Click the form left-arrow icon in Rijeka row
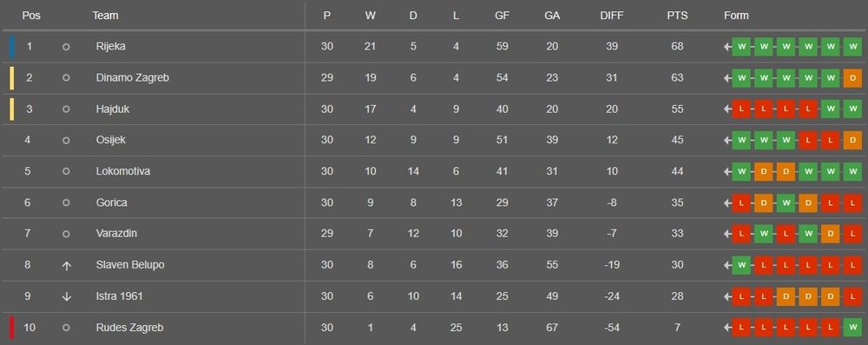This screenshot has height=345, width=868. click(x=727, y=47)
